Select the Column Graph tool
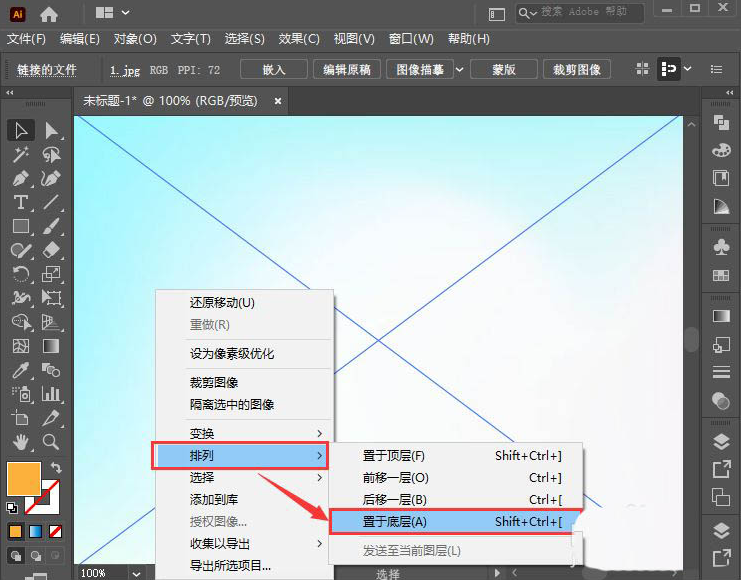The height and width of the screenshot is (580, 741). (51, 394)
